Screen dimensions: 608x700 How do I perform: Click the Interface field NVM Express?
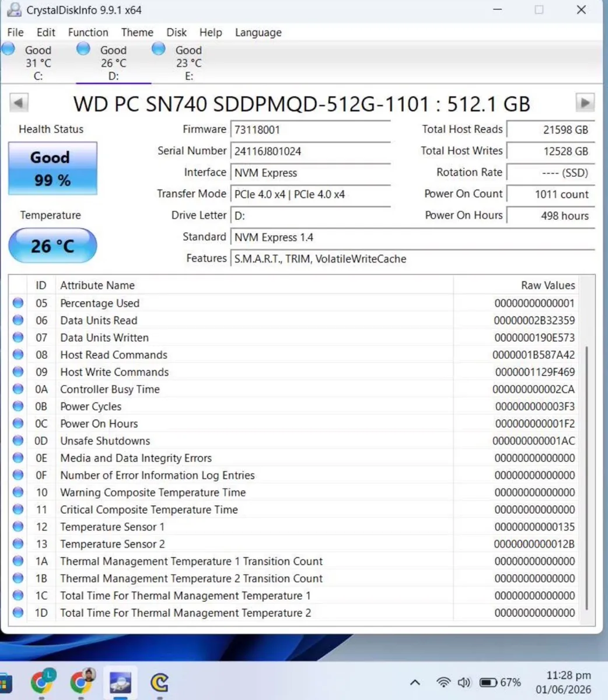coord(310,173)
